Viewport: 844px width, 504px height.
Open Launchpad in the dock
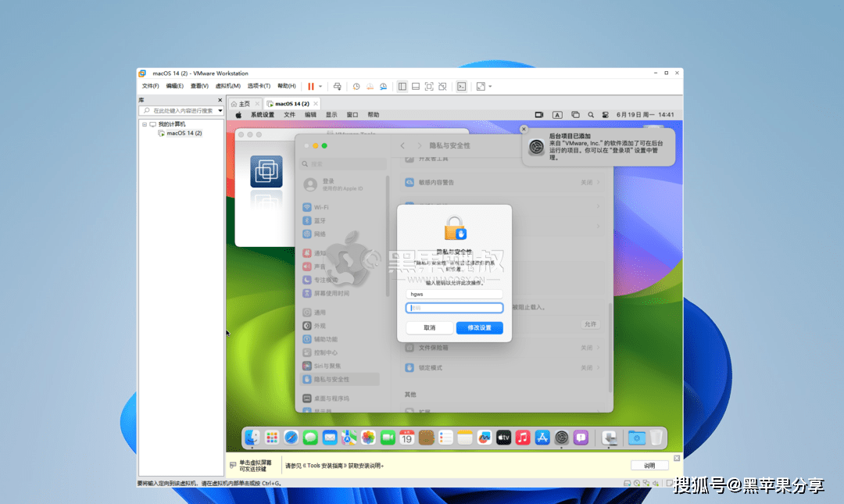click(272, 438)
